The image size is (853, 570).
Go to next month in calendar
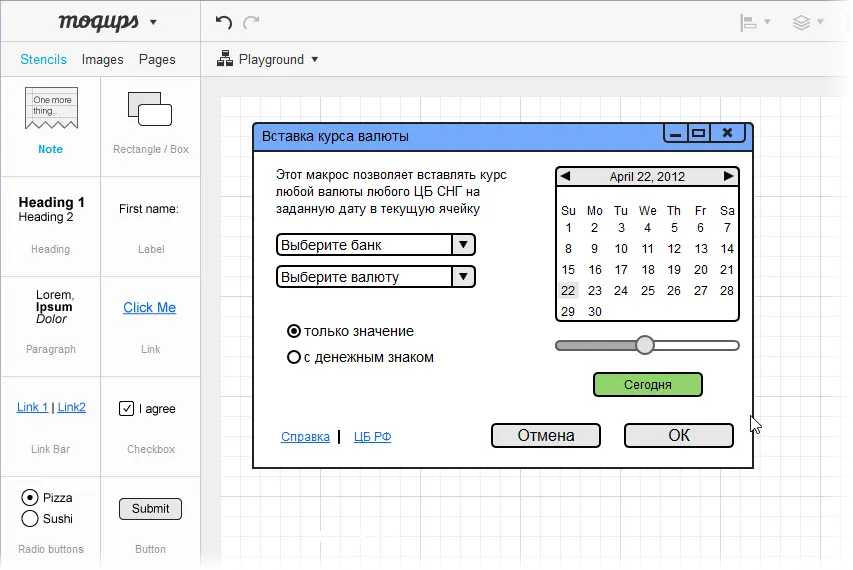click(x=728, y=176)
